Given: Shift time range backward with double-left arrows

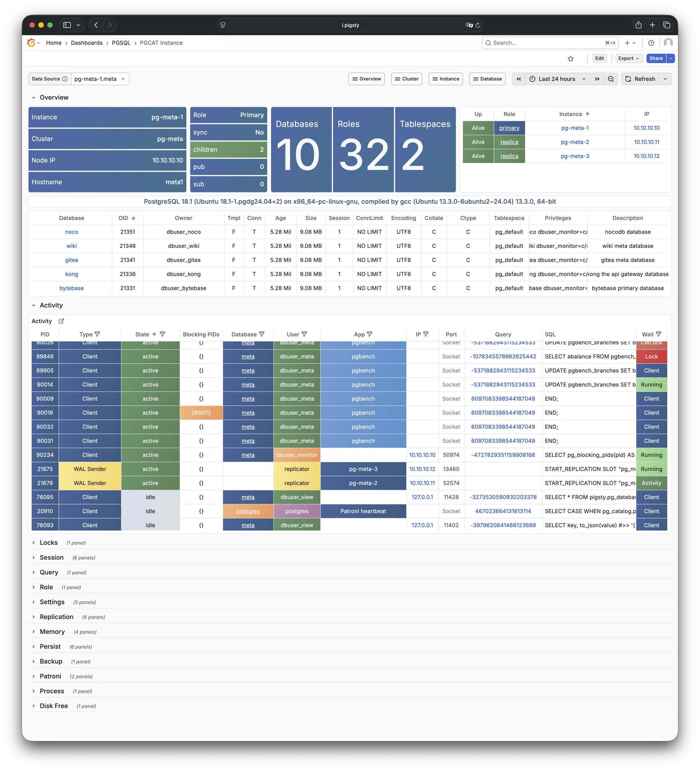Looking at the screenshot, I should pos(518,79).
